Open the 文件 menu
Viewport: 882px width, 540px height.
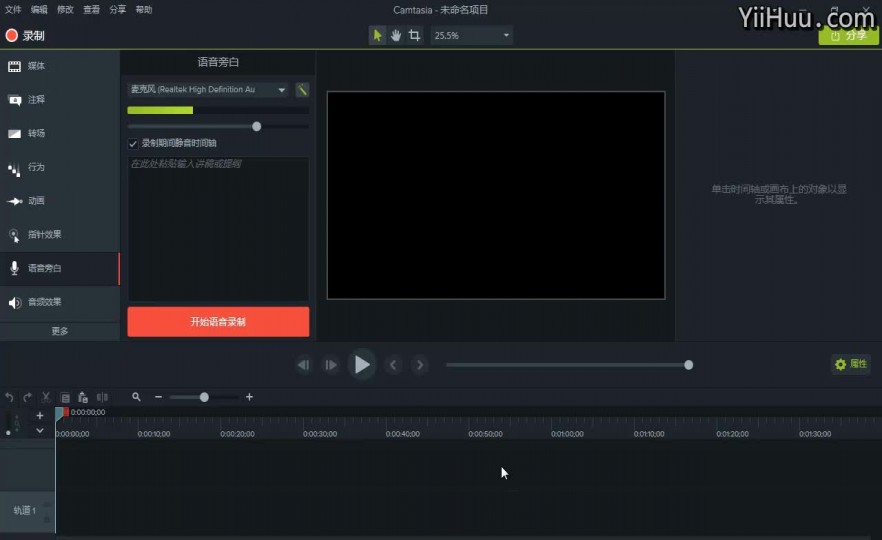coord(13,10)
